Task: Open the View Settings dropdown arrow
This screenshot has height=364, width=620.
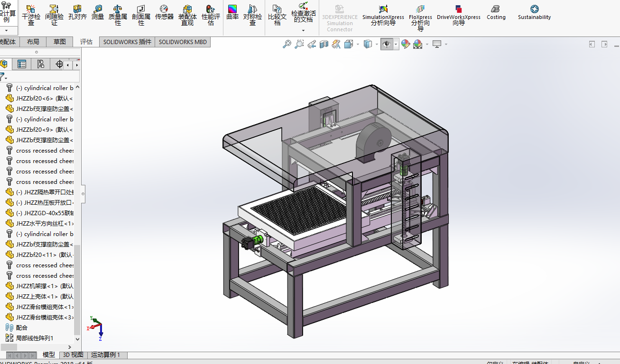Action: 446,44
